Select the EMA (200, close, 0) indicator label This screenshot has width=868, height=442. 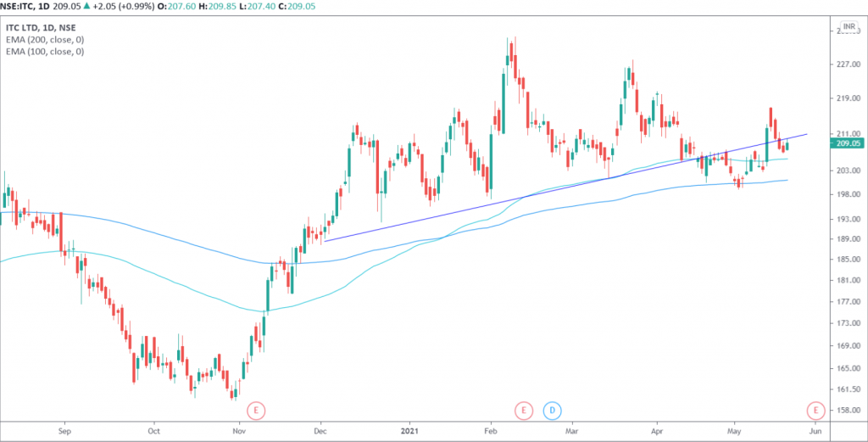[x=44, y=39]
